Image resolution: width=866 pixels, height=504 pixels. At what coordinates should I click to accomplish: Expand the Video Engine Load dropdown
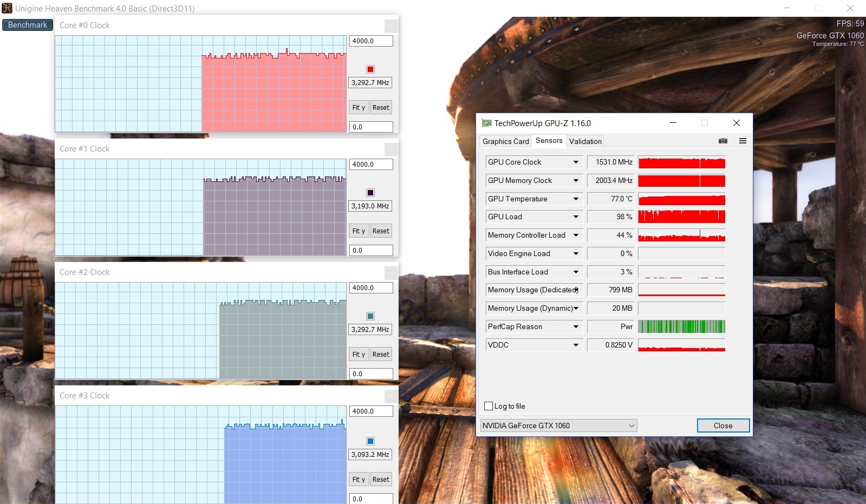(x=576, y=253)
